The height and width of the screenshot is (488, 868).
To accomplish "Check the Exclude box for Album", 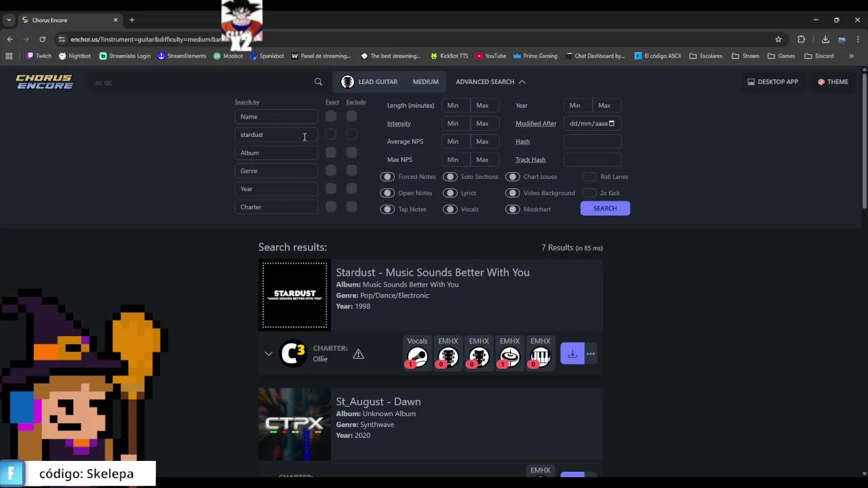I will (351, 152).
